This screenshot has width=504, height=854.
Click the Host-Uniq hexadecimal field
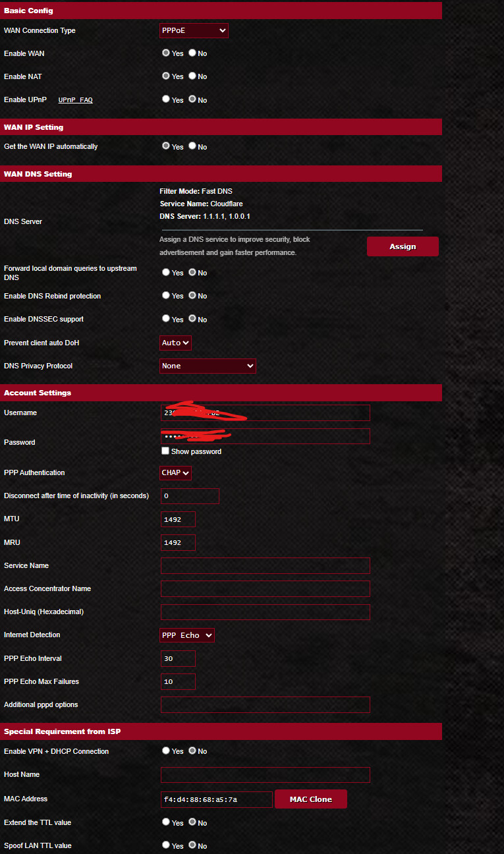(266, 612)
